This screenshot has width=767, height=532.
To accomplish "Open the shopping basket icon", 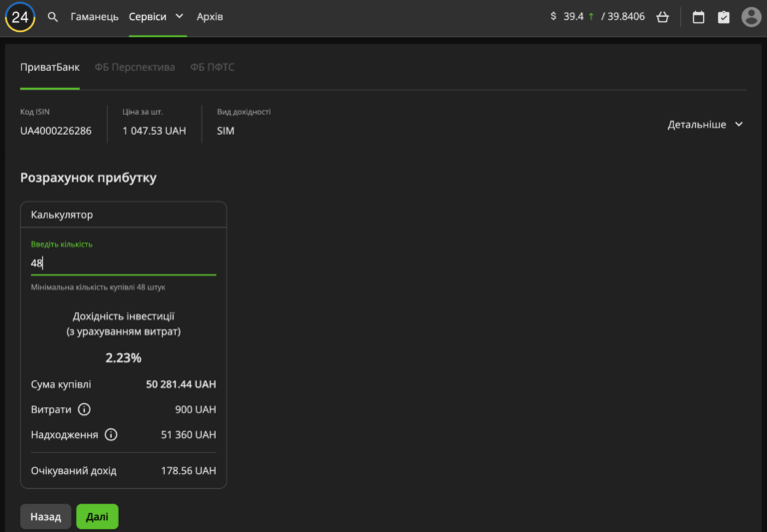I will point(662,17).
